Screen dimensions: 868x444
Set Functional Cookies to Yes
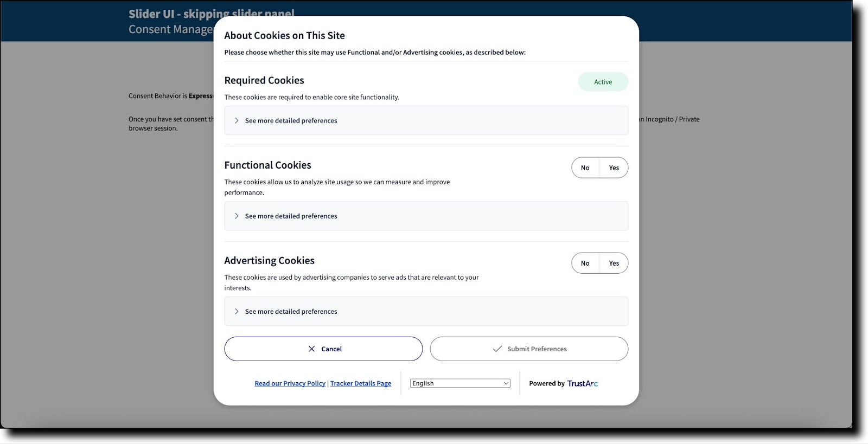point(614,168)
